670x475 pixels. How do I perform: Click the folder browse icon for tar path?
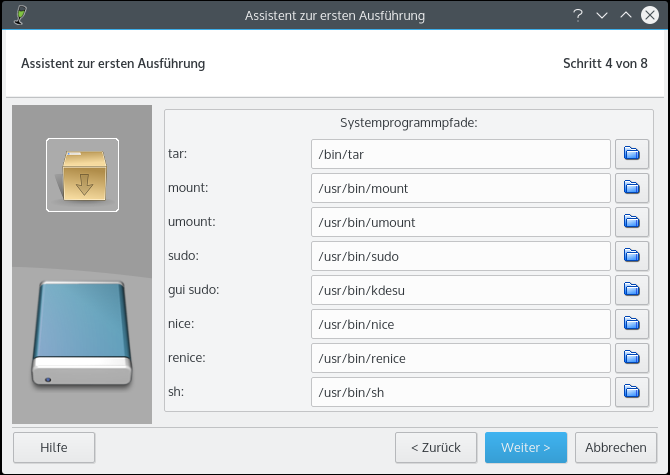tap(631, 154)
